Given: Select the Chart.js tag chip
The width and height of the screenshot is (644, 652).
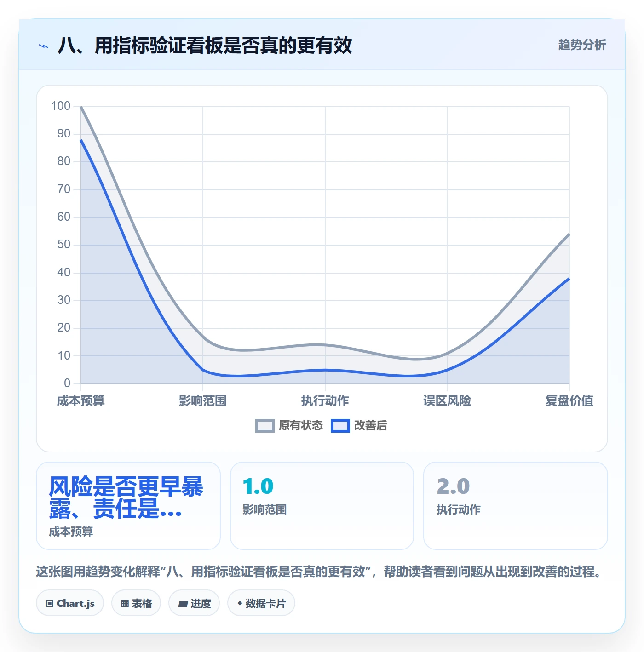Looking at the screenshot, I should click(70, 603).
